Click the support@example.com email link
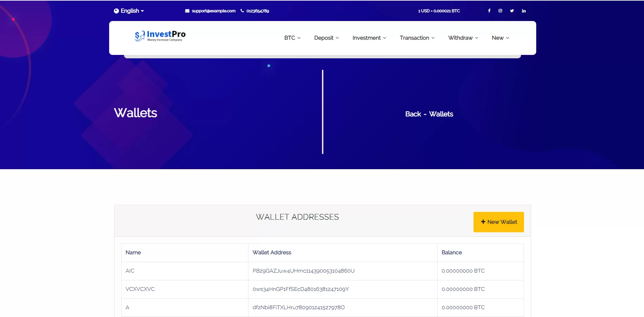The width and height of the screenshot is (644, 317). pos(214,11)
